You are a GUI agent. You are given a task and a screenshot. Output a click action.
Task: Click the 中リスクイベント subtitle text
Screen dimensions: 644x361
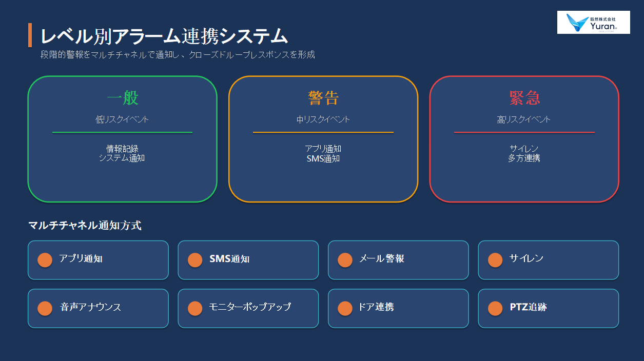323,119
